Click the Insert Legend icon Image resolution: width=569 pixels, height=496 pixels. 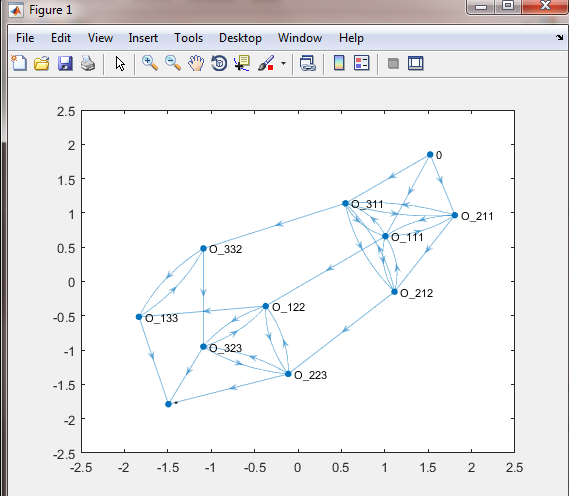tap(362, 63)
